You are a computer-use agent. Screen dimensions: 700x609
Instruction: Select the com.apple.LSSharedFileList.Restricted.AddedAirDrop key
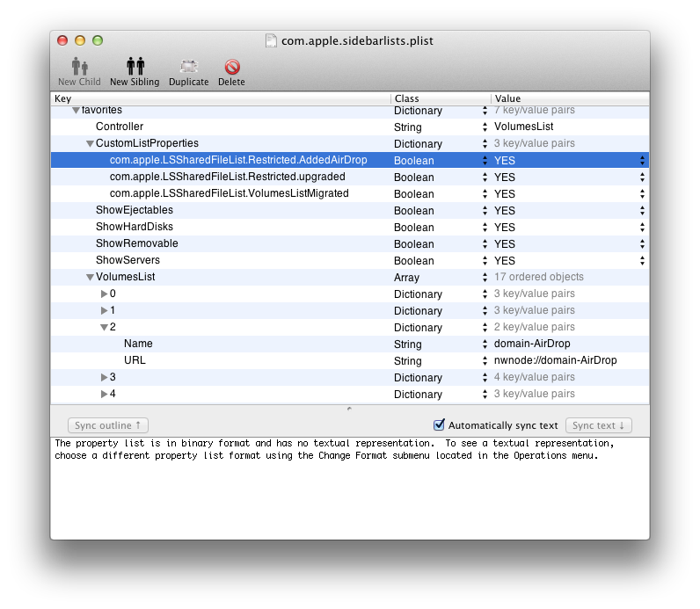click(238, 160)
